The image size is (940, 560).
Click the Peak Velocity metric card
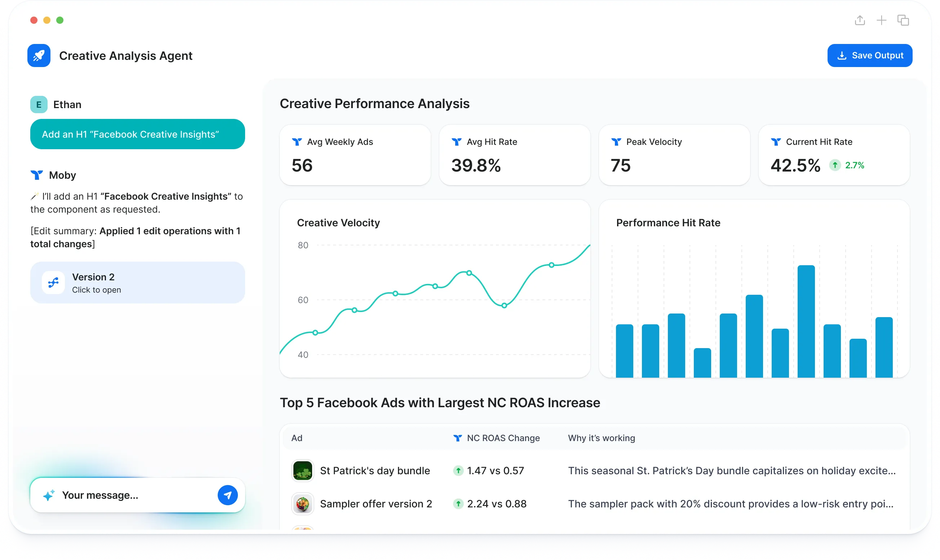pos(674,155)
